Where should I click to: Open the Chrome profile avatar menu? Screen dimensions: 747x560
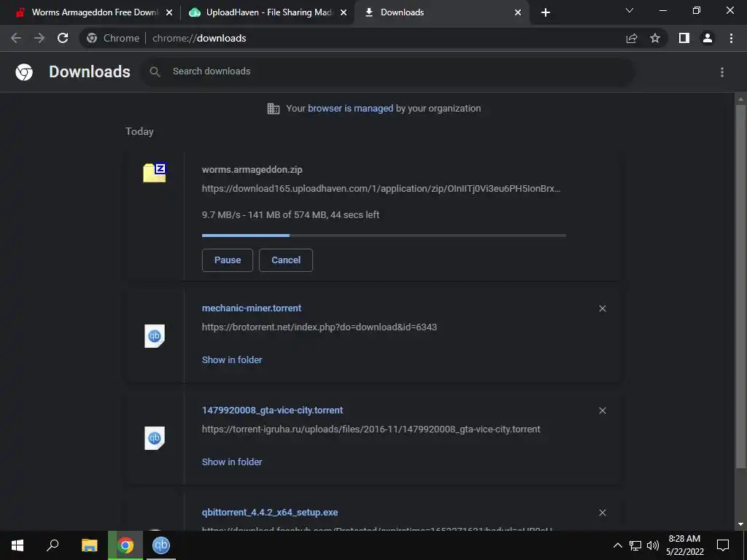[x=708, y=38]
